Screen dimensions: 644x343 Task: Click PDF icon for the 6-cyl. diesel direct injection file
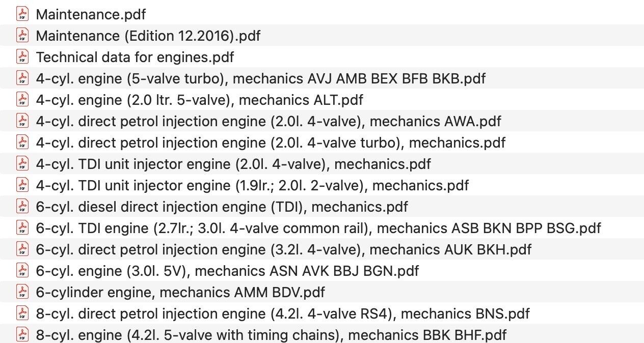click(x=22, y=207)
